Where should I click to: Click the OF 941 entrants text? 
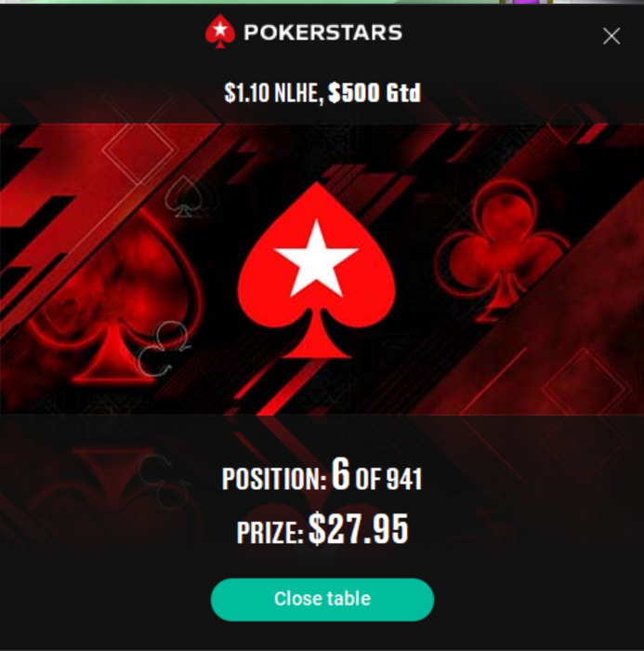[x=388, y=479]
